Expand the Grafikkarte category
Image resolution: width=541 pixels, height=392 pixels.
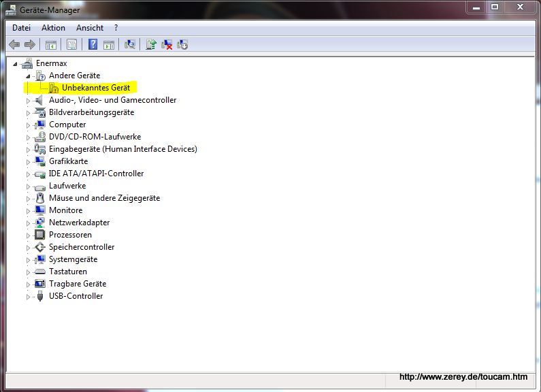28,162
